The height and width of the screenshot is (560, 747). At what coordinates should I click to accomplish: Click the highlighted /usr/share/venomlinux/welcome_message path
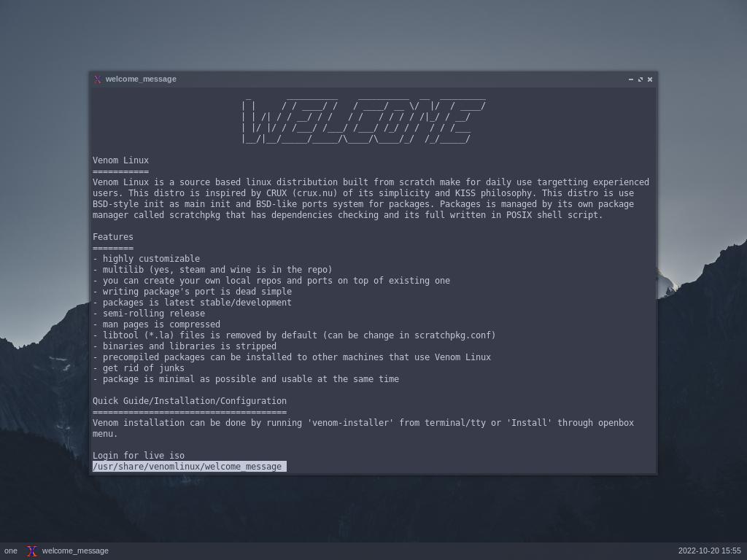(x=189, y=467)
